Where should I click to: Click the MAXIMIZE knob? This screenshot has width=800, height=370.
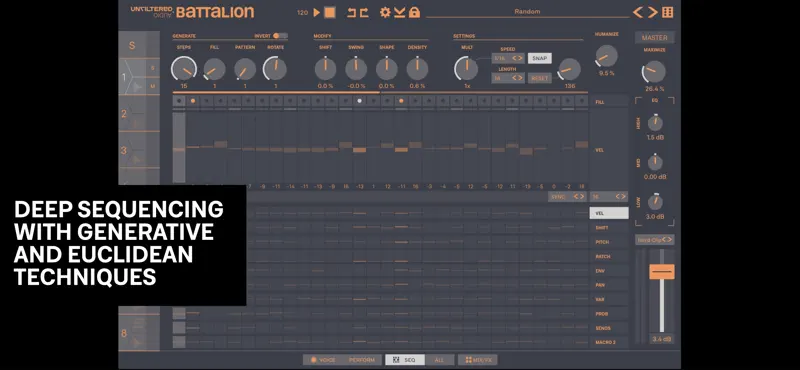pos(654,72)
